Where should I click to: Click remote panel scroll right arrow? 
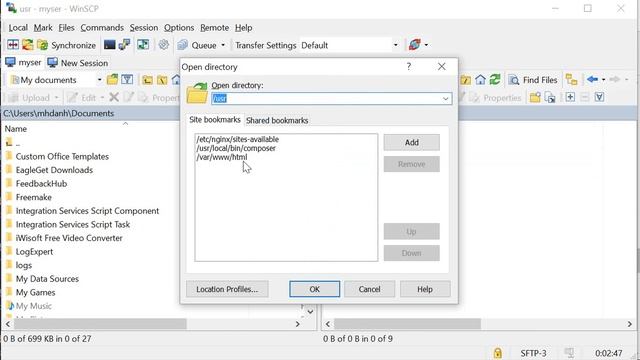click(630, 324)
